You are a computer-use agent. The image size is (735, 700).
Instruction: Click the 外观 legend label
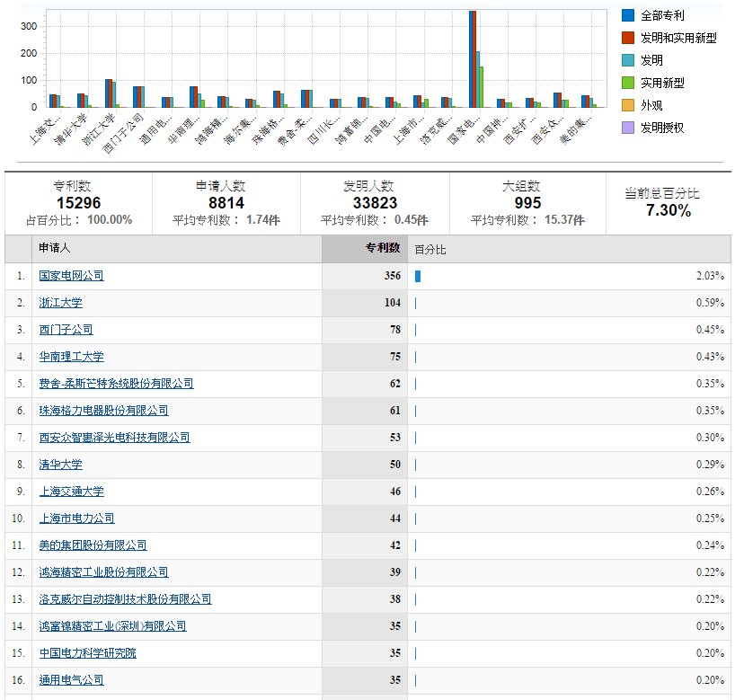pyautogui.click(x=651, y=105)
